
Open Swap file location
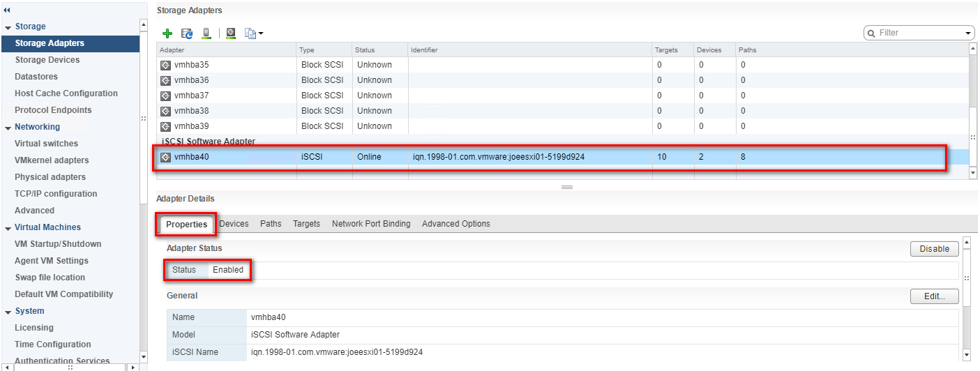tap(50, 278)
